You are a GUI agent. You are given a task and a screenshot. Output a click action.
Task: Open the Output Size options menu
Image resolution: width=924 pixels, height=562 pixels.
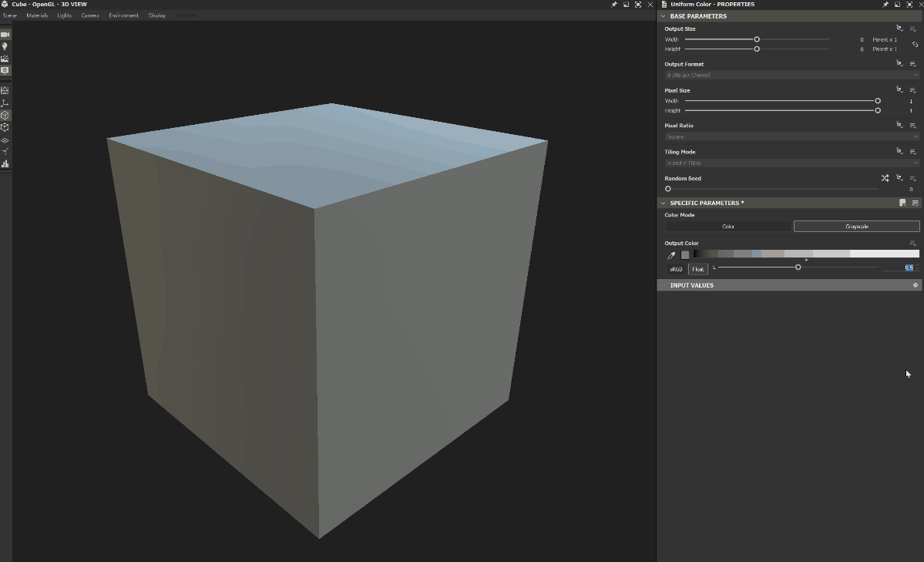pyautogui.click(x=912, y=29)
